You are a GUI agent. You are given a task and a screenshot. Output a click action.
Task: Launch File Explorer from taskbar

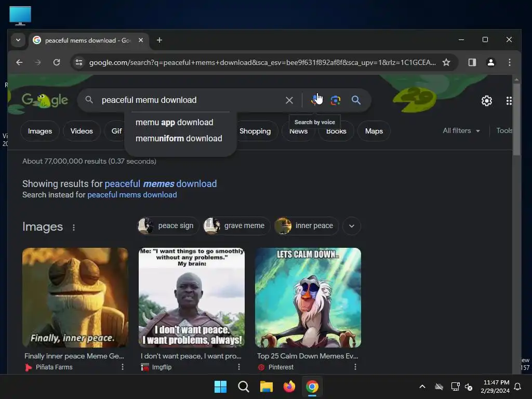point(267,387)
